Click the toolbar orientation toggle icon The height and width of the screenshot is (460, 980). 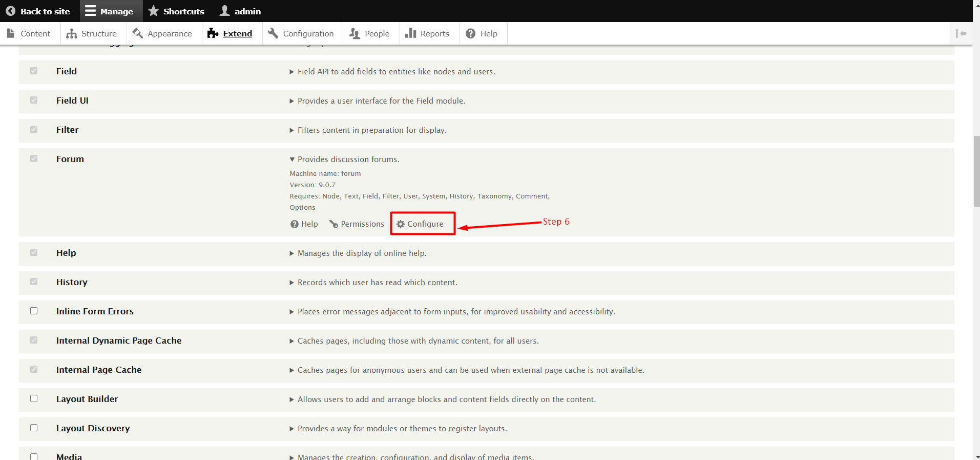pyautogui.click(x=961, y=33)
